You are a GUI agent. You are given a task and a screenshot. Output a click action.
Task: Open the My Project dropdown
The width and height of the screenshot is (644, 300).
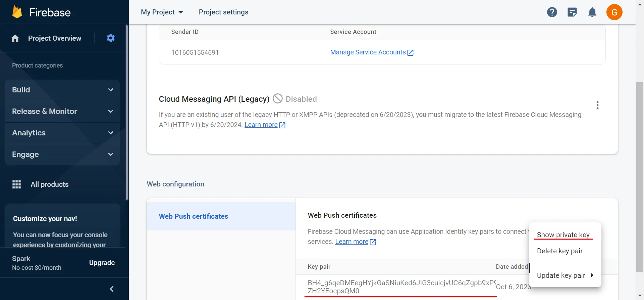[x=162, y=12]
